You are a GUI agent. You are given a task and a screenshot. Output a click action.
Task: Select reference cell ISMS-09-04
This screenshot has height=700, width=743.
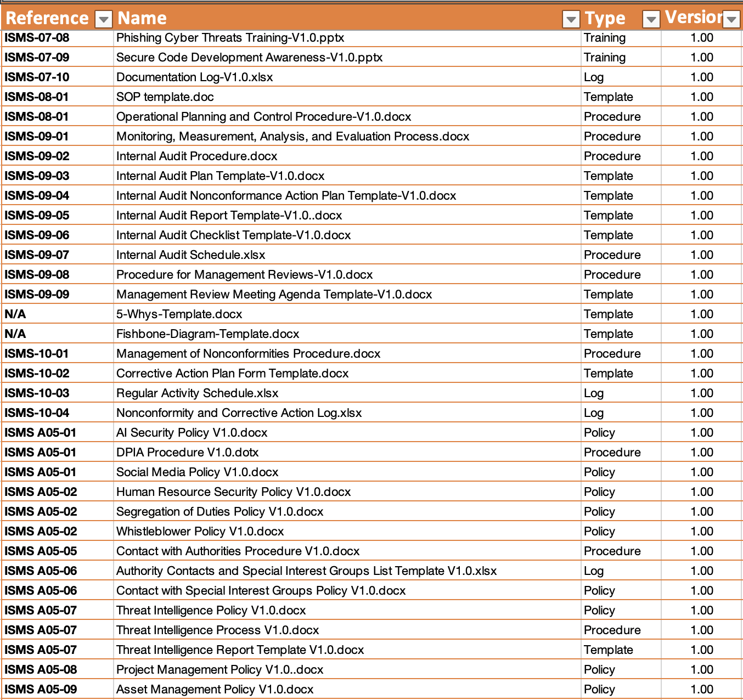[x=57, y=196]
